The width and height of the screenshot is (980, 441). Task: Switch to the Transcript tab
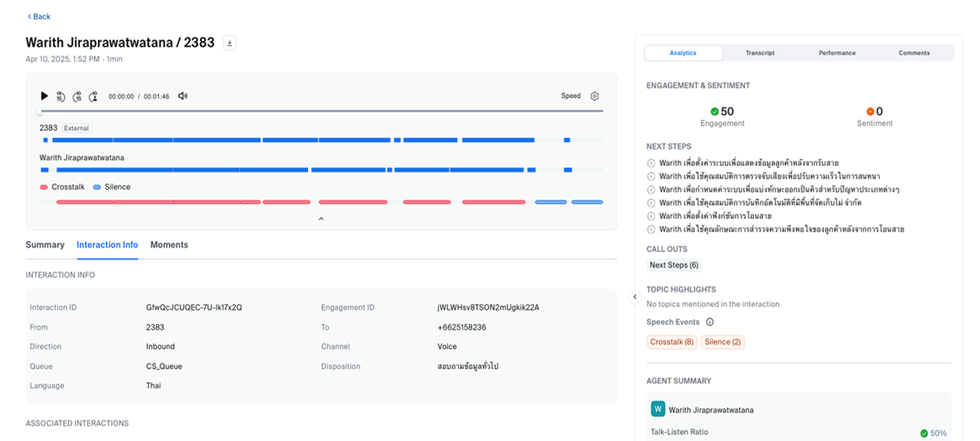[x=760, y=53]
